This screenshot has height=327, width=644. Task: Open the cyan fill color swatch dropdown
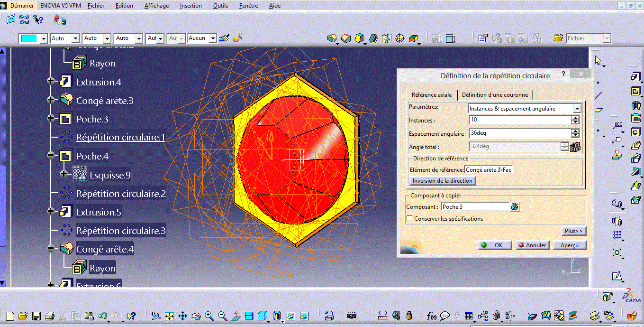(x=44, y=38)
